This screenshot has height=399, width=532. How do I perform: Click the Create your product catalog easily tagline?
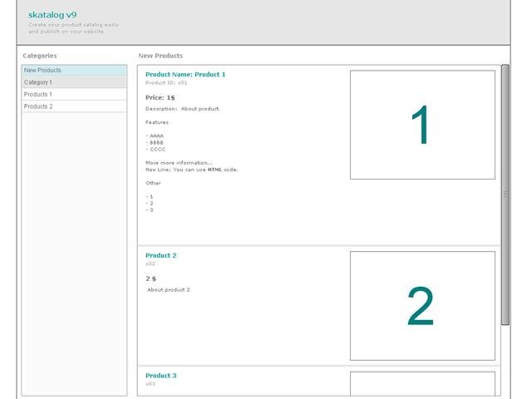pyautogui.click(x=74, y=25)
